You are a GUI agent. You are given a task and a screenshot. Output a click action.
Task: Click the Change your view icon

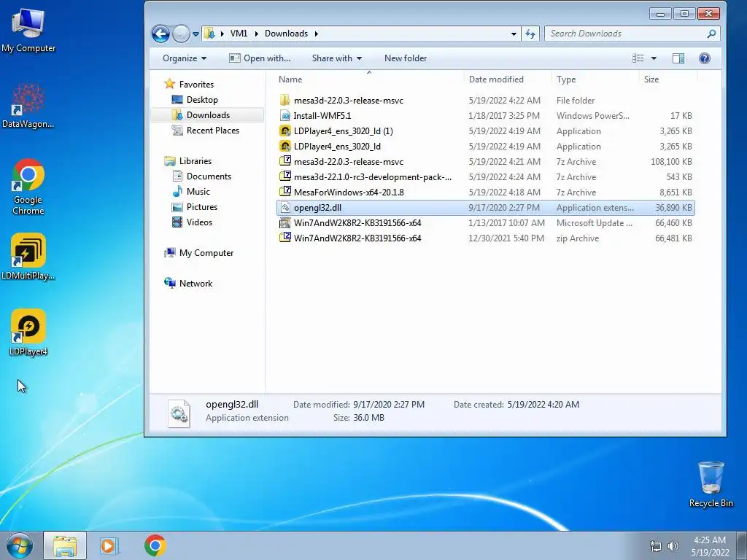(x=638, y=58)
